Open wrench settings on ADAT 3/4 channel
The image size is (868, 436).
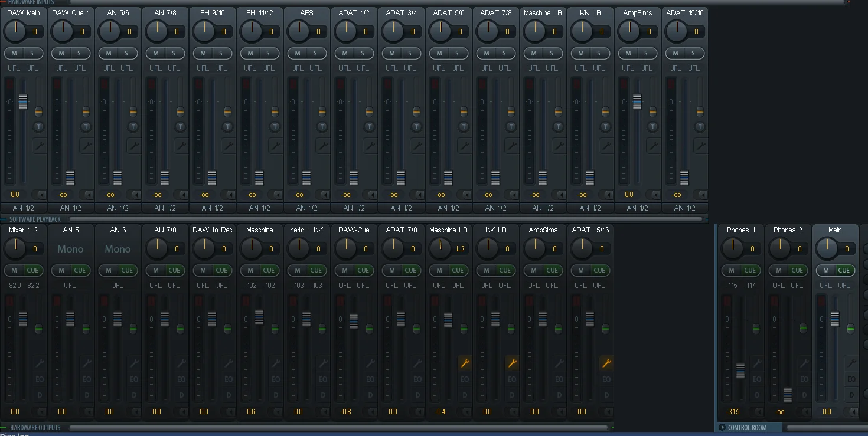(417, 146)
